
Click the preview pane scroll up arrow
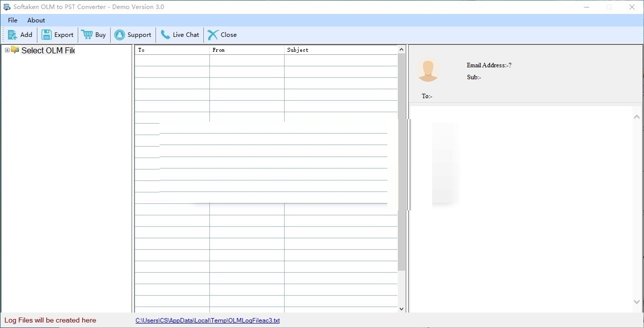click(637, 117)
